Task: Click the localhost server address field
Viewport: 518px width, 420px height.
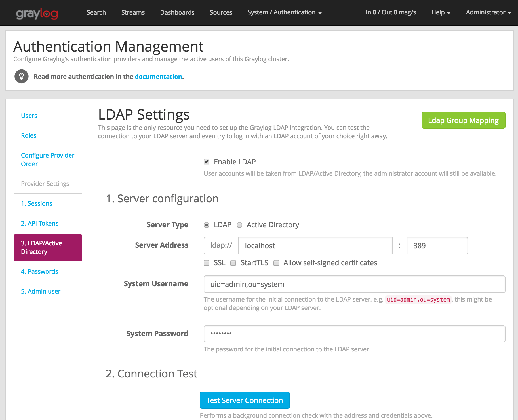Action: pos(315,246)
